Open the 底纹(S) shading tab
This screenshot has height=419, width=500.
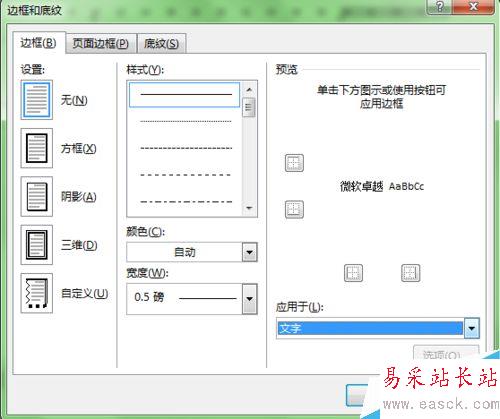pos(161,43)
